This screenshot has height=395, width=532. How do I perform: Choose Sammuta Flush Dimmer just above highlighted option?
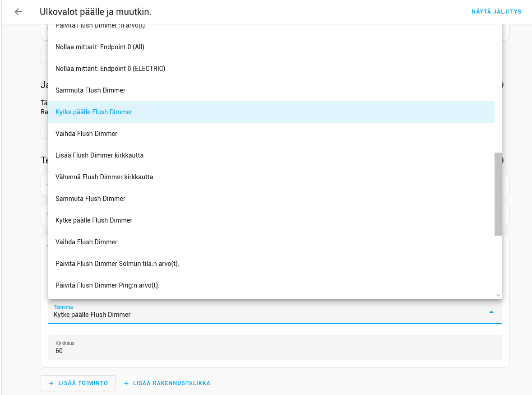click(90, 90)
